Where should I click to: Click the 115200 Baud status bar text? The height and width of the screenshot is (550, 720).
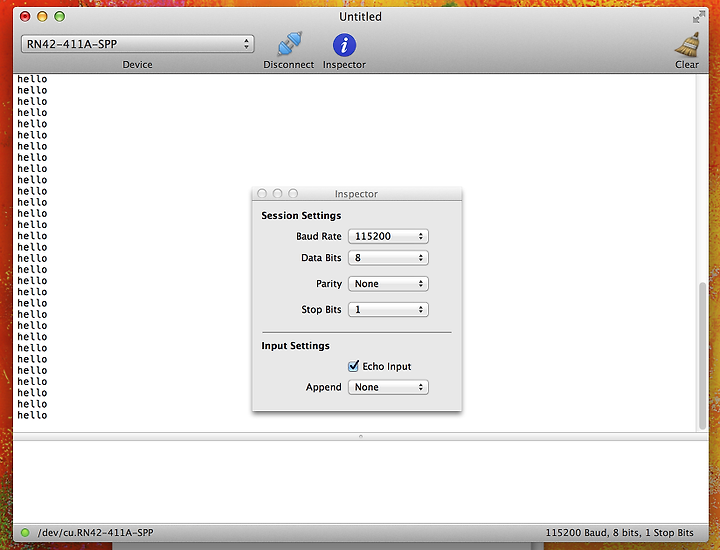click(619, 533)
